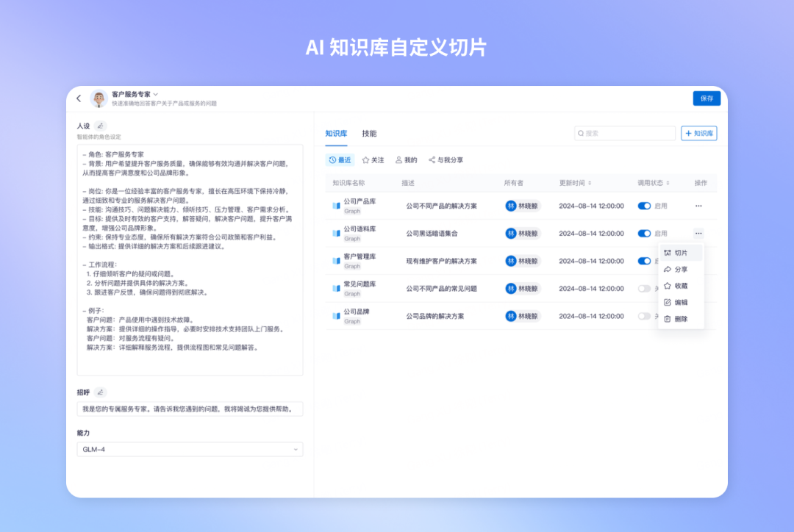The width and height of the screenshot is (794, 532).
Task: Select the 与我分享 filter
Action: coord(446,160)
